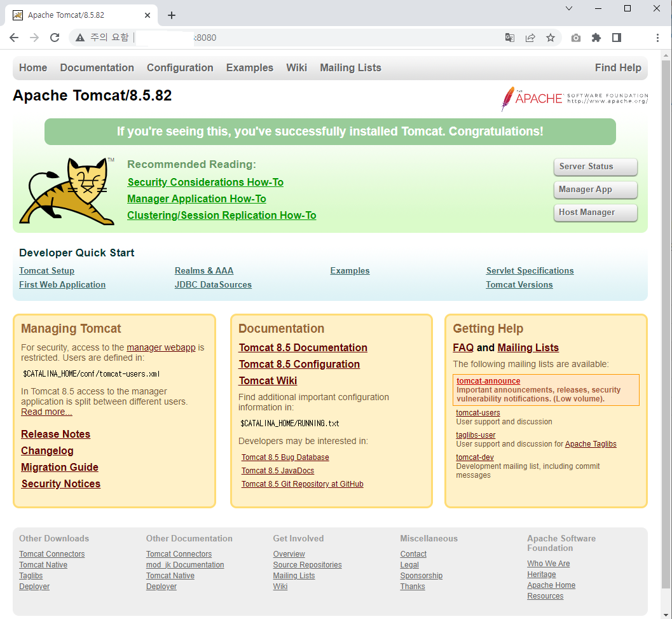672x619 pixels.
Task: Open Tomcat 8.5 Bug Database link
Action: click(285, 457)
